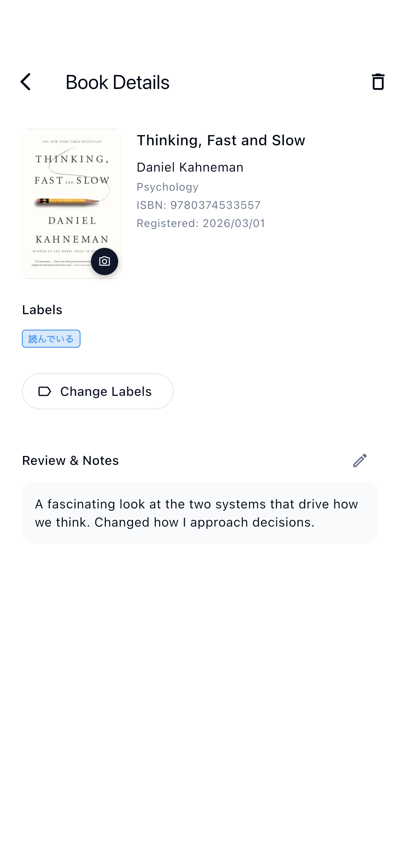
Task: Tap the Book Details page title
Action: click(x=117, y=82)
